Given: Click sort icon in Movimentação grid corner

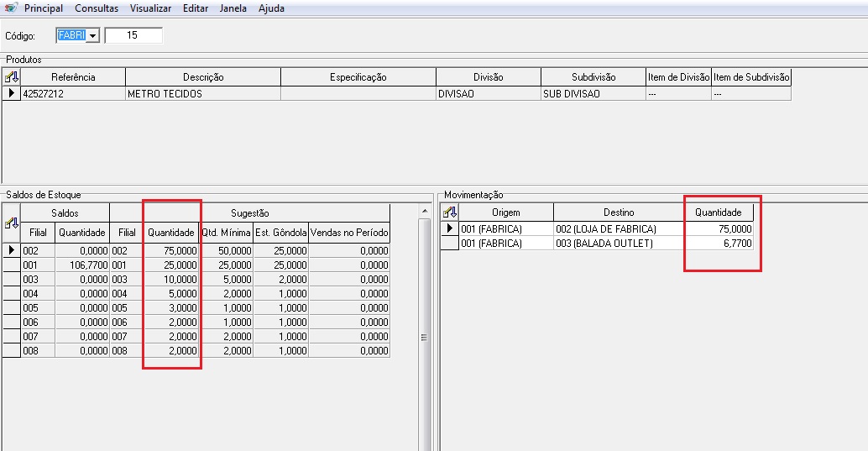Looking at the screenshot, I should tap(450, 212).
